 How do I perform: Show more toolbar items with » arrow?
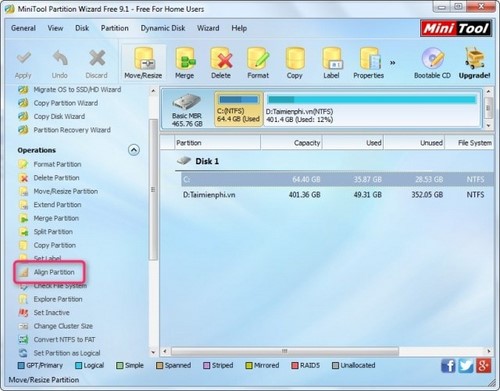[393, 63]
